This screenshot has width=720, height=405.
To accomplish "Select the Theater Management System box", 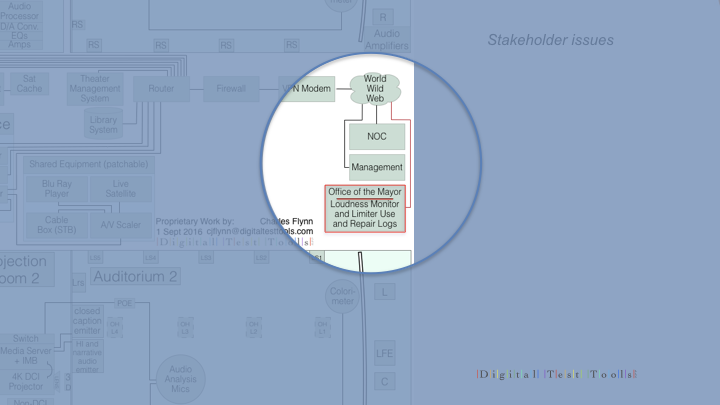I will [x=95, y=89].
